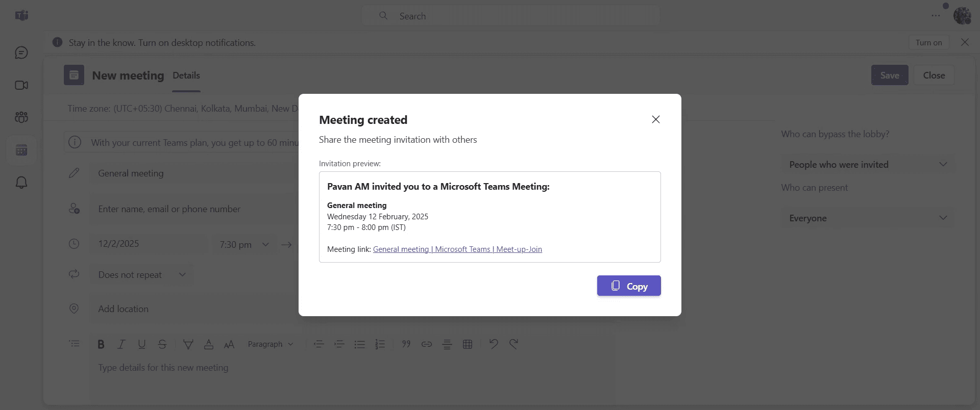
Task: Expand the Does not repeat dropdown
Action: [x=141, y=275]
